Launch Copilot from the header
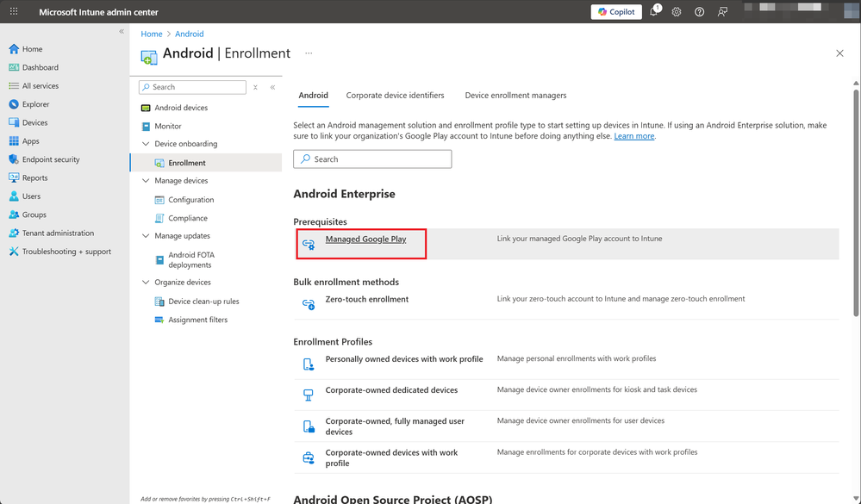The height and width of the screenshot is (504, 861). [x=616, y=12]
